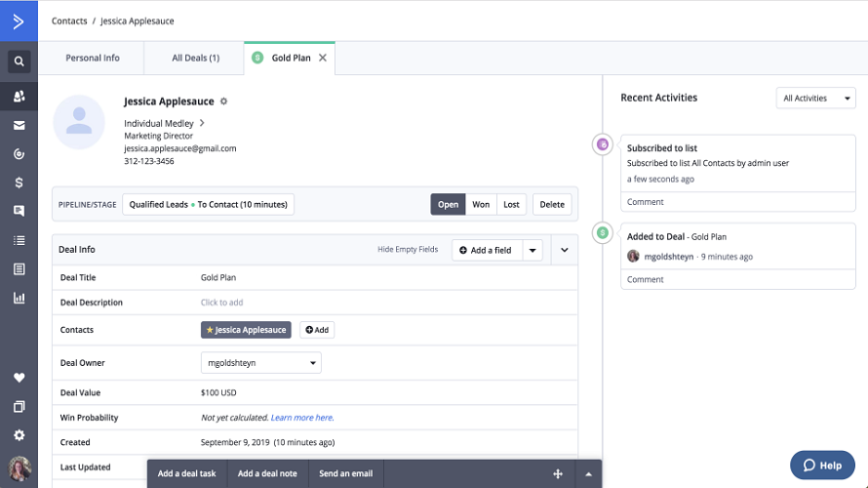868x488 pixels.
Task: Switch to the Personal Info tab
Action: (x=93, y=59)
